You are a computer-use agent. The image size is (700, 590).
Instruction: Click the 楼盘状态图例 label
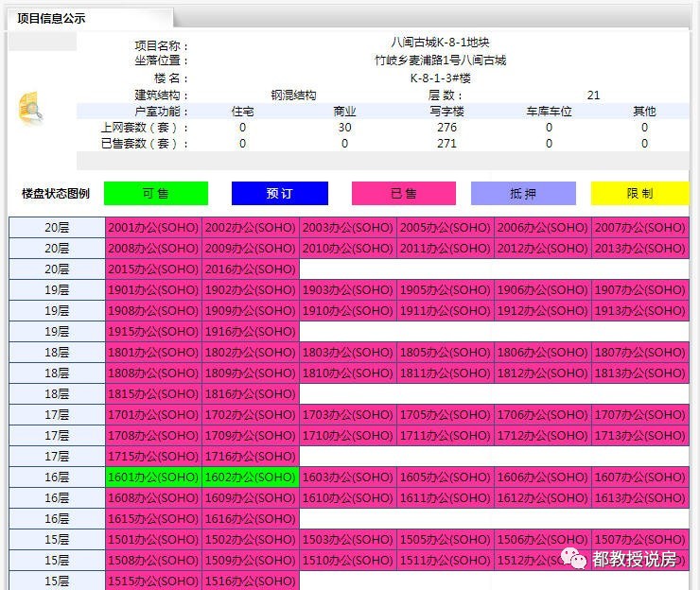click(x=56, y=193)
